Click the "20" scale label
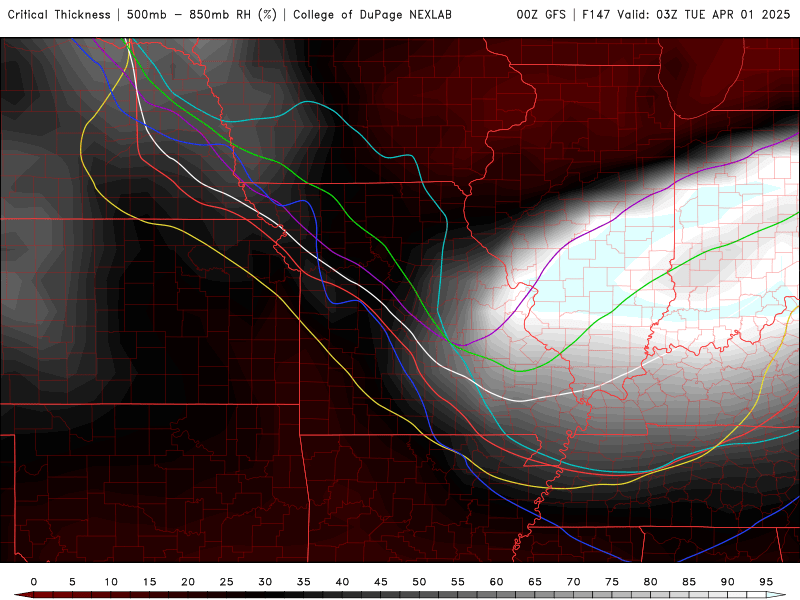The image size is (800, 600). pyautogui.click(x=188, y=582)
